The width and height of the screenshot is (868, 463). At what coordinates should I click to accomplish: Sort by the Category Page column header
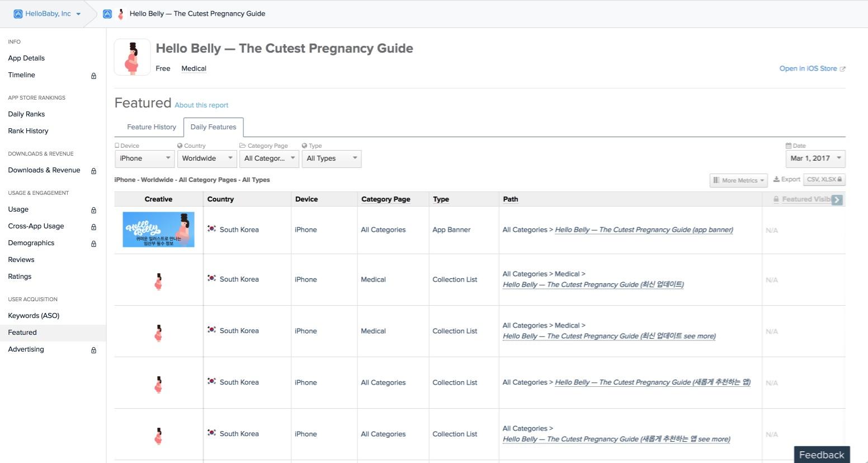click(385, 199)
